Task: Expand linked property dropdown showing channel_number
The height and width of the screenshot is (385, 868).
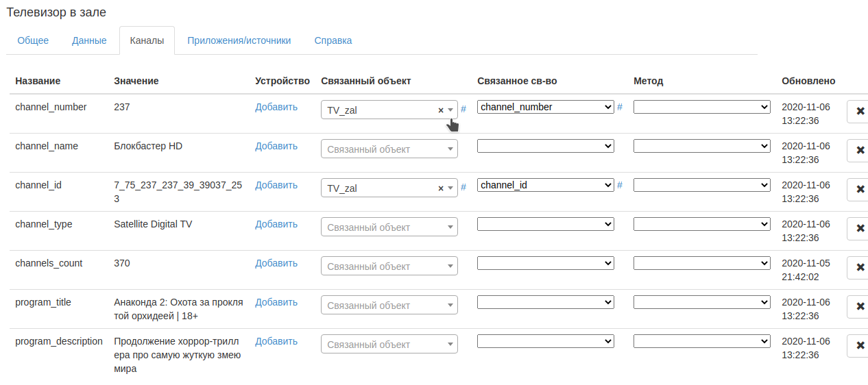Action: pyautogui.click(x=545, y=107)
